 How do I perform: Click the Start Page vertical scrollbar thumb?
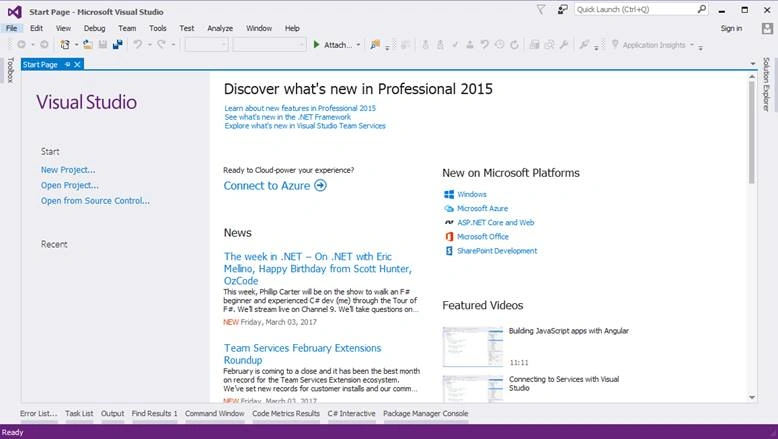[752, 132]
